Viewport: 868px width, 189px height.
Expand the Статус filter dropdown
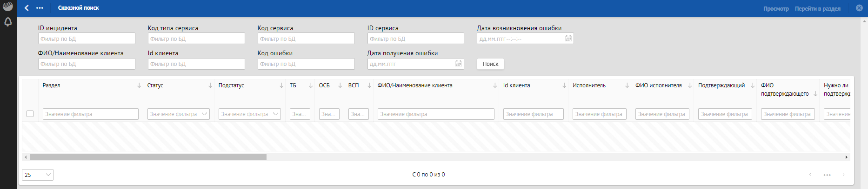204,114
